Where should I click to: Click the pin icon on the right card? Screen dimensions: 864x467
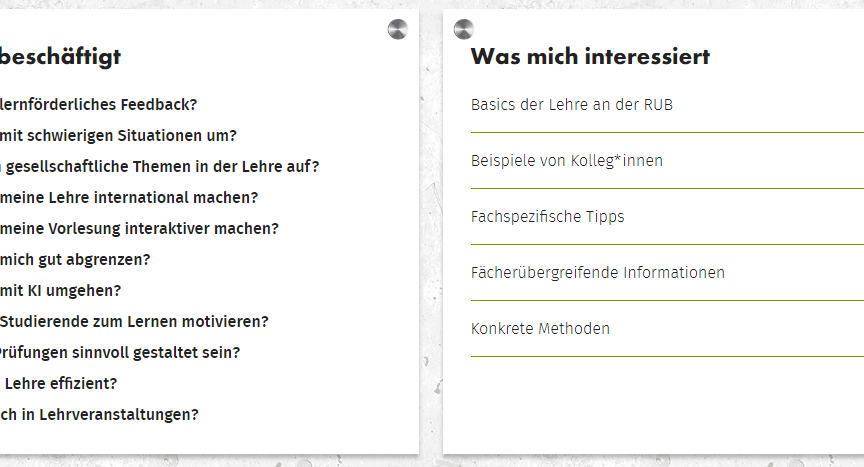[463, 29]
